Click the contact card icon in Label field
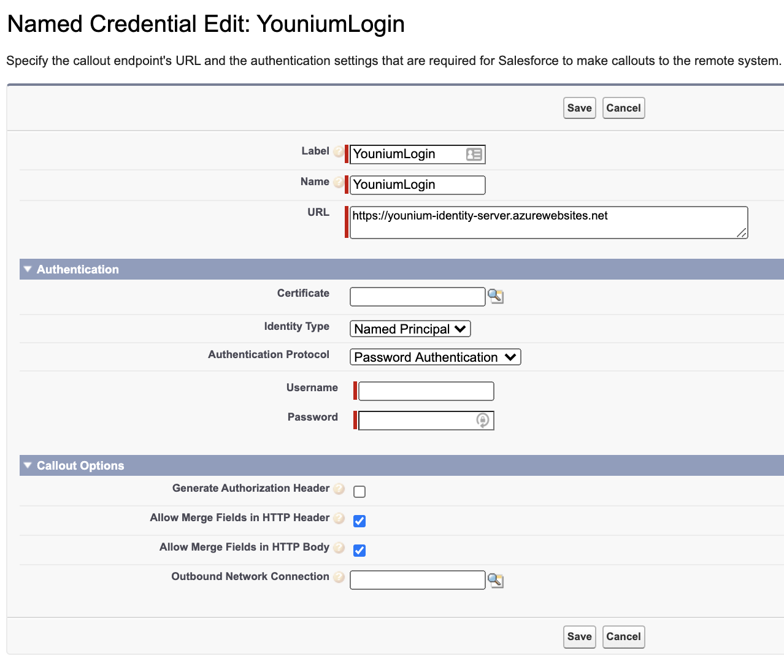The height and width of the screenshot is (672, 784). coord(474,155)
